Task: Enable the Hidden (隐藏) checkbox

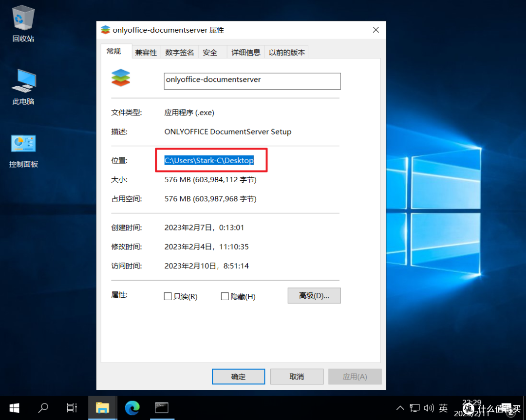Action: tap(225, 296)
